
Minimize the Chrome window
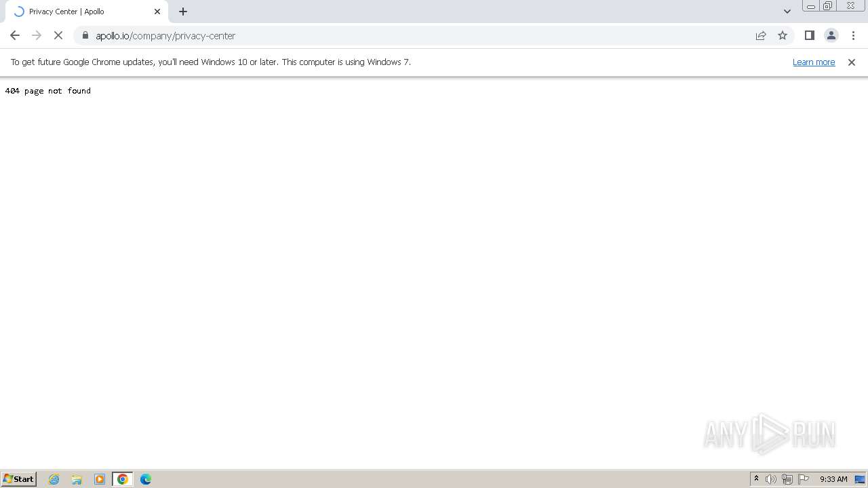click(811, 6)
